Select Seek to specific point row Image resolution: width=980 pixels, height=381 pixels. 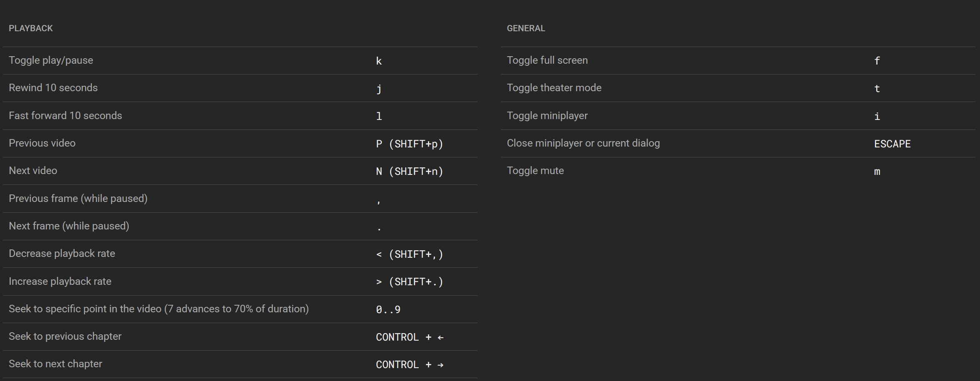240,309
